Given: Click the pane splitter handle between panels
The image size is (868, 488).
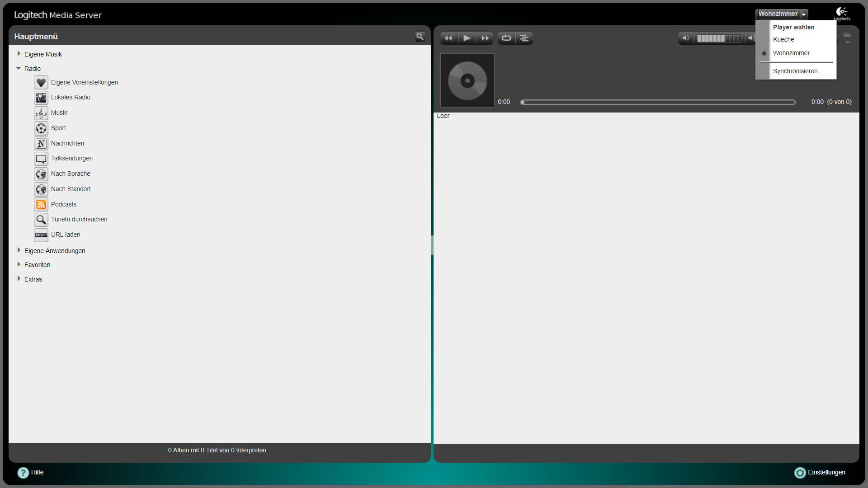Looking at the screenshot, I should pos(432,245).
